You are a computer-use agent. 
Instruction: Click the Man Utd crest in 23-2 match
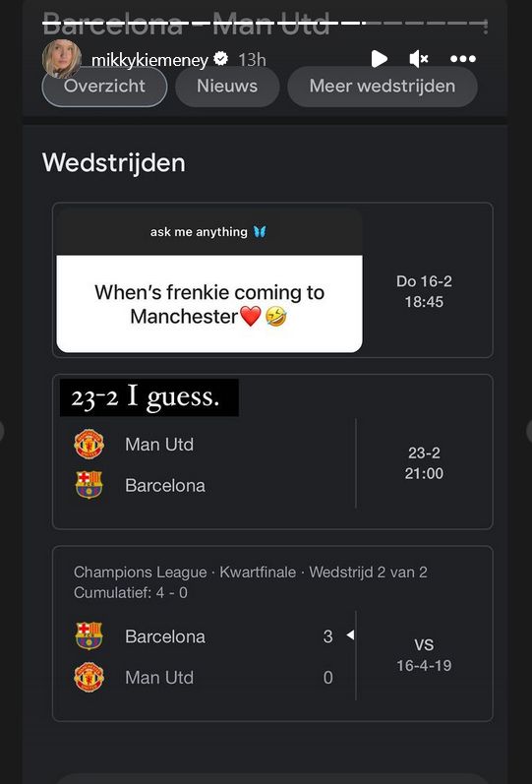tap(89, 444)
